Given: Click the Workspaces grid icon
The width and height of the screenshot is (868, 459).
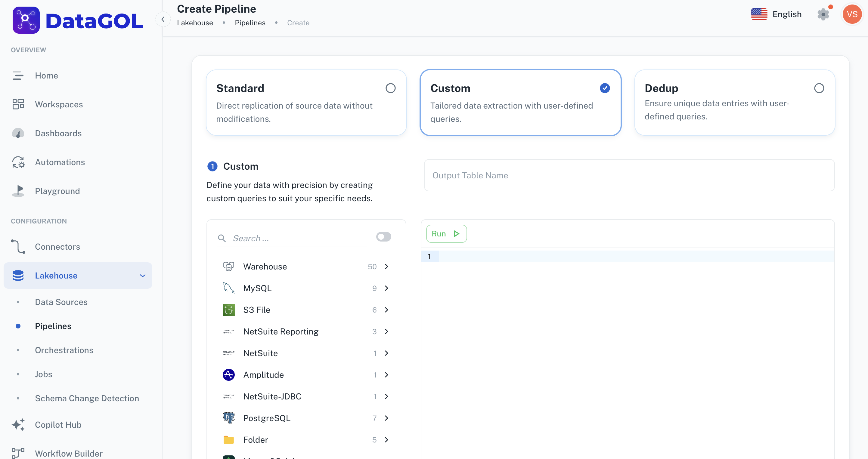Looking at the screenshot, I should click(18, 104).
